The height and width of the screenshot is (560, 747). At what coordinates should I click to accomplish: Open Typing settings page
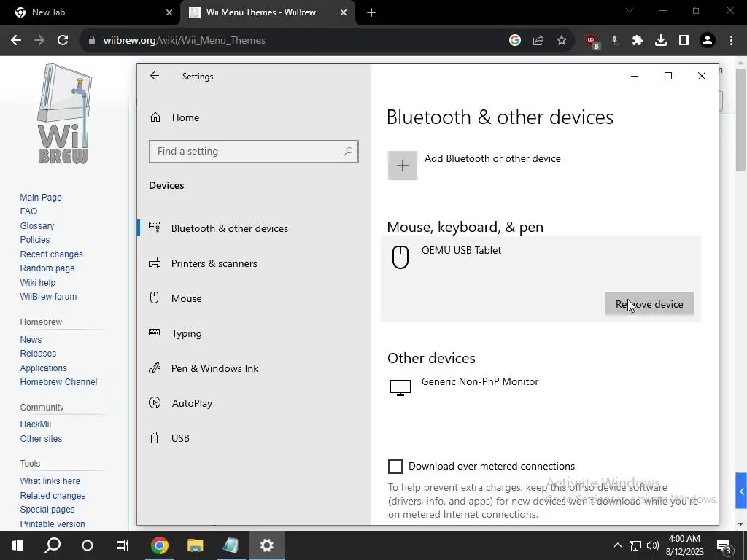point(253,333)
